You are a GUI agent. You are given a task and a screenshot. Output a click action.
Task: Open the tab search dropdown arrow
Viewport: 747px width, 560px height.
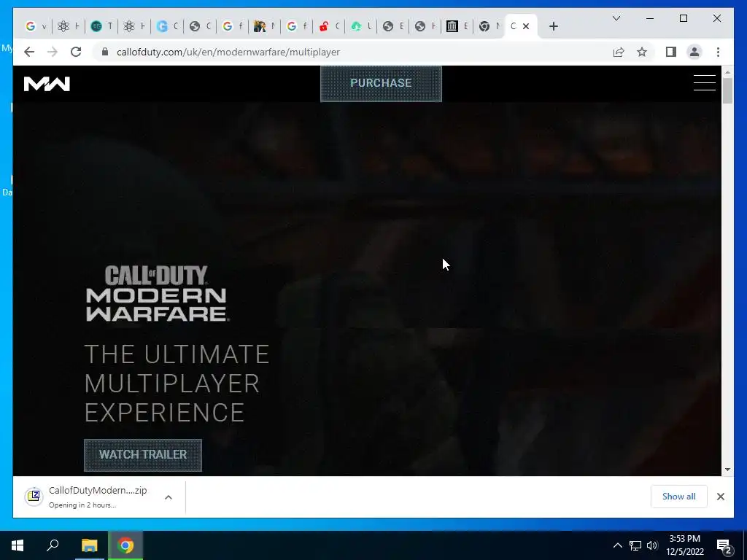point(616,18)
